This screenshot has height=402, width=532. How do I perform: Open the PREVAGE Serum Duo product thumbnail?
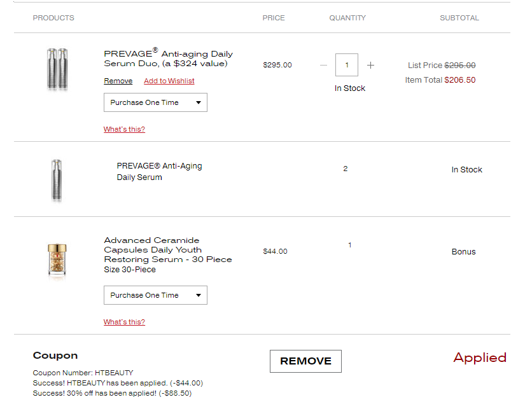[57, 69]
